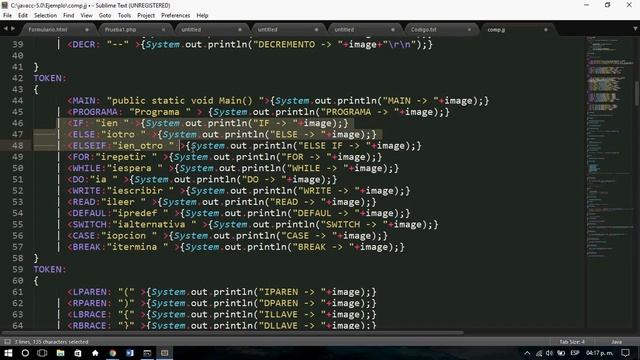Click line number 42 in the gutter
The image size is (640, 360).
18,78
